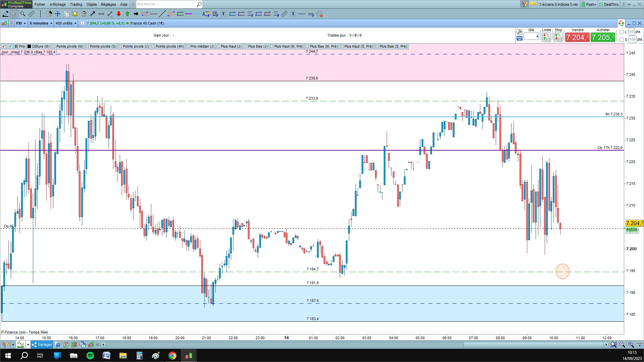
Task: Open the 5 minutes timeframe dropdown
Action: (41, 23)
